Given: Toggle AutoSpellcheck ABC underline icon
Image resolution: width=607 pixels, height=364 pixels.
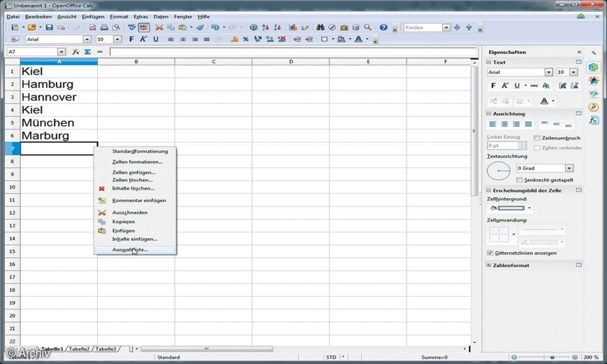Looking at the screenshot, I should click(144, 27).
